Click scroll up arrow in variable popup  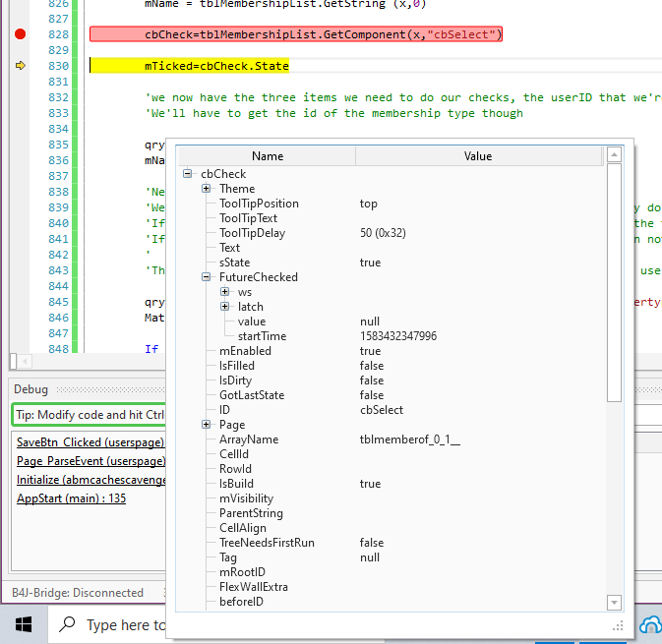point(614,155)
